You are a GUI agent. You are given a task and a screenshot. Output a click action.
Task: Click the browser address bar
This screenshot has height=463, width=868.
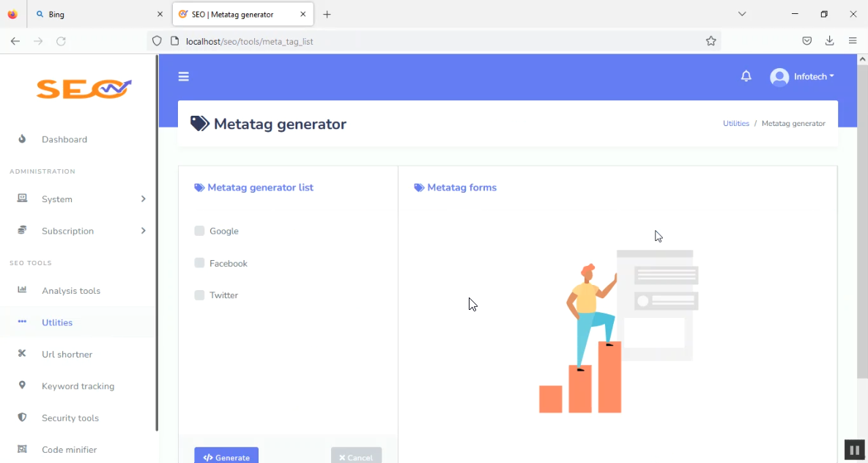[x=439, y=41]
